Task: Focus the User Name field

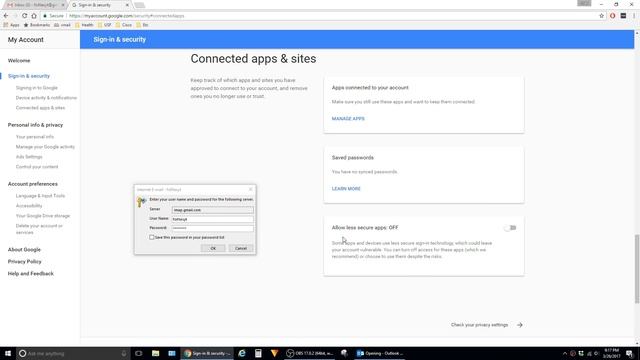Action: tap(212, 219)
